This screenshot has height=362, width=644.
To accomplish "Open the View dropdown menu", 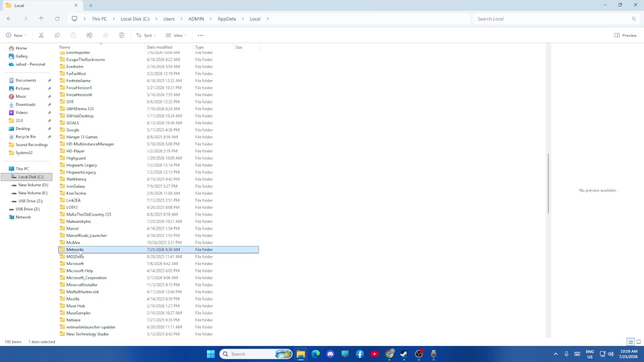I will pos(176,35).
